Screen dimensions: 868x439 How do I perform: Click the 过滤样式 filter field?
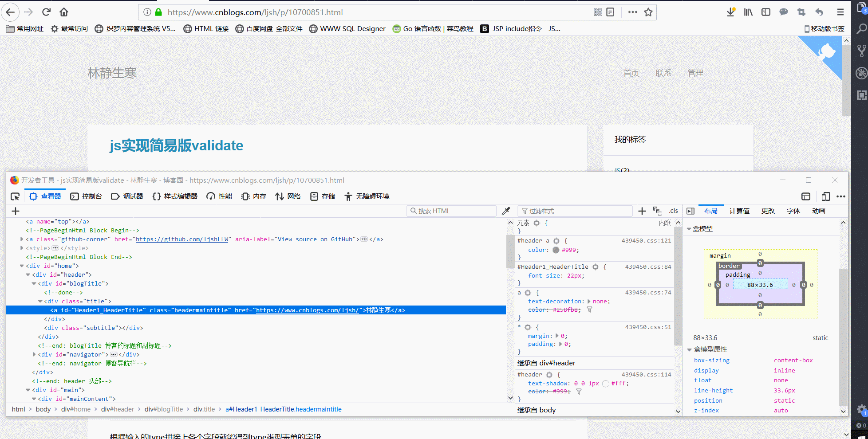(575, 211)
